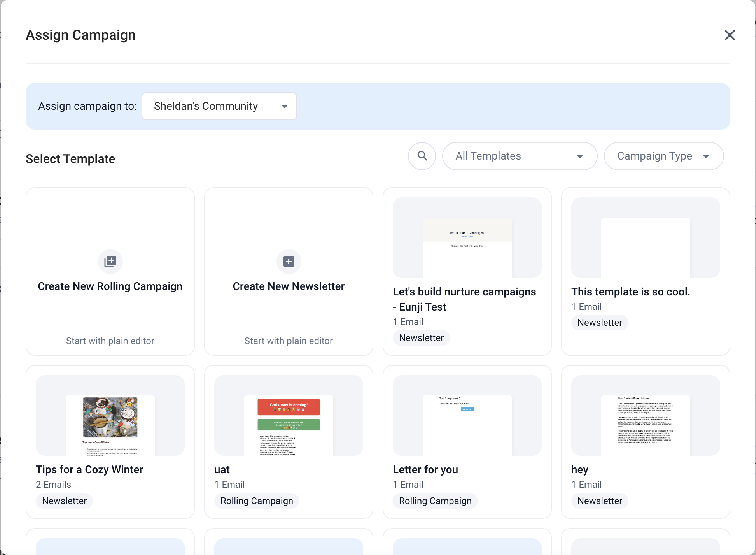
Task: Click 'Letter for you' template title
Action: (x=425, y=470)
